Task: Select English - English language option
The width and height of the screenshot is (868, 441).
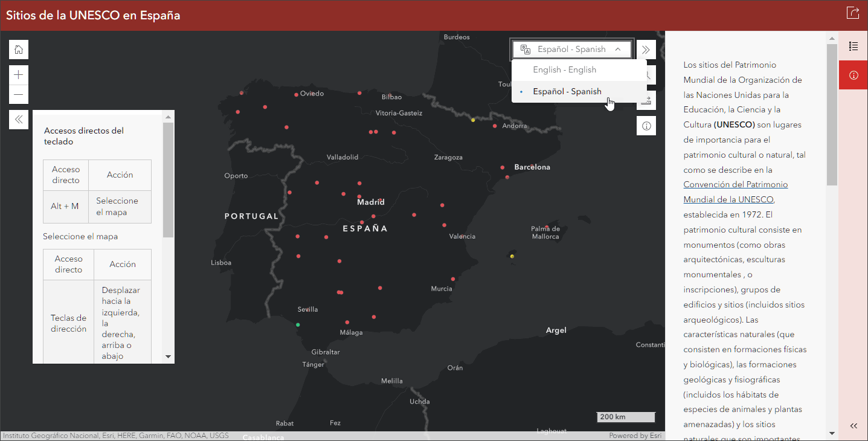Action: click(x=564, y=70)
